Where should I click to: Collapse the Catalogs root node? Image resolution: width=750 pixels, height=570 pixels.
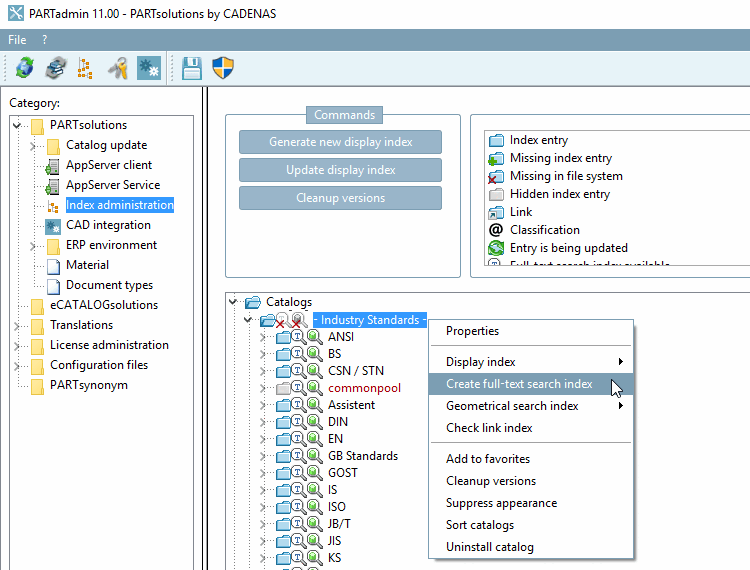(232, 302)
